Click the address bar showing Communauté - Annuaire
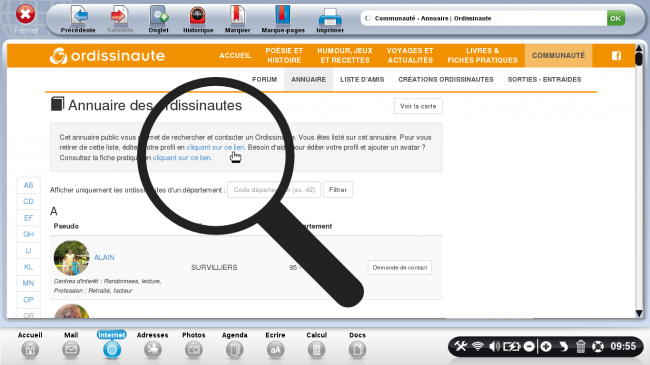Image resolution: width=650 pixels, height=365 pixels. [483, 18]
